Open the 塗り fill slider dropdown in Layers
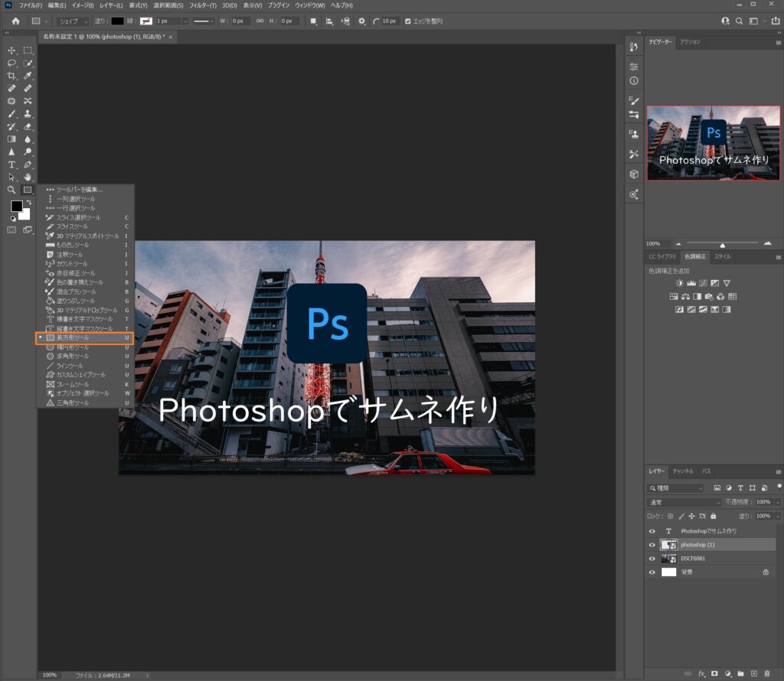Viewport: 784px width, 681px height. point(778,516)
